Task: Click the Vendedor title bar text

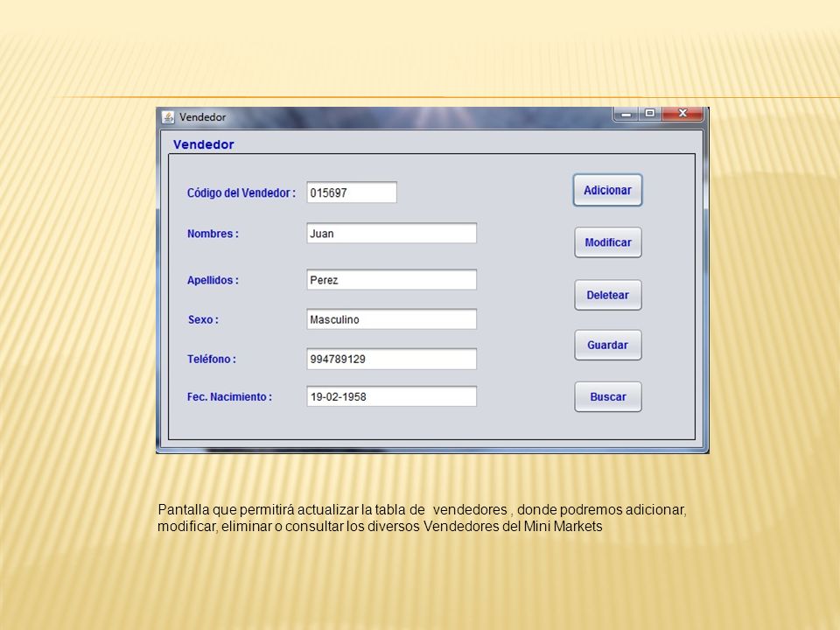Action: (202, 116)
